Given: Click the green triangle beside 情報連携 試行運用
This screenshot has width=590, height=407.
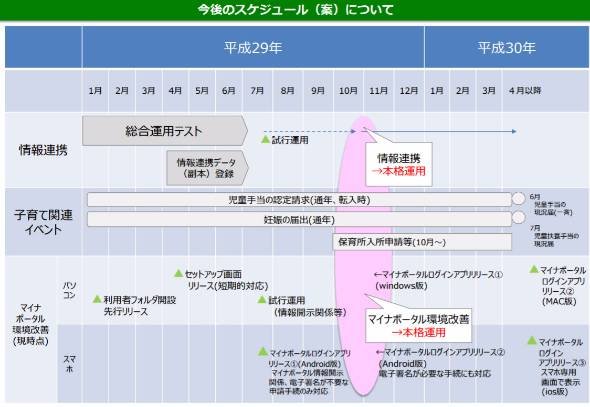Looking at the screenshot, I should 265,140.
